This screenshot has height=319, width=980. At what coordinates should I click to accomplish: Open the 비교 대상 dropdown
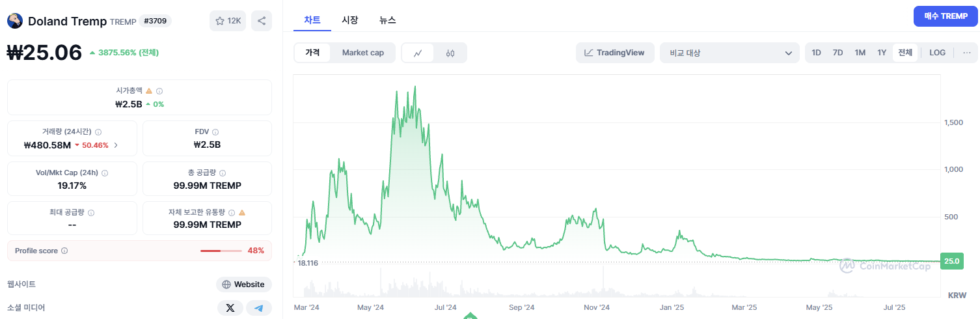[x=729, y=53]
